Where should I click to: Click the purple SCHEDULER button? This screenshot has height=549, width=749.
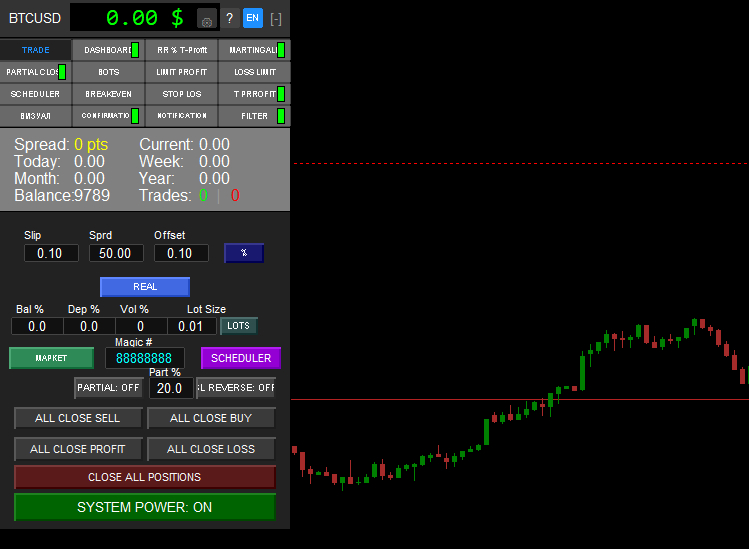click(241, 358)
